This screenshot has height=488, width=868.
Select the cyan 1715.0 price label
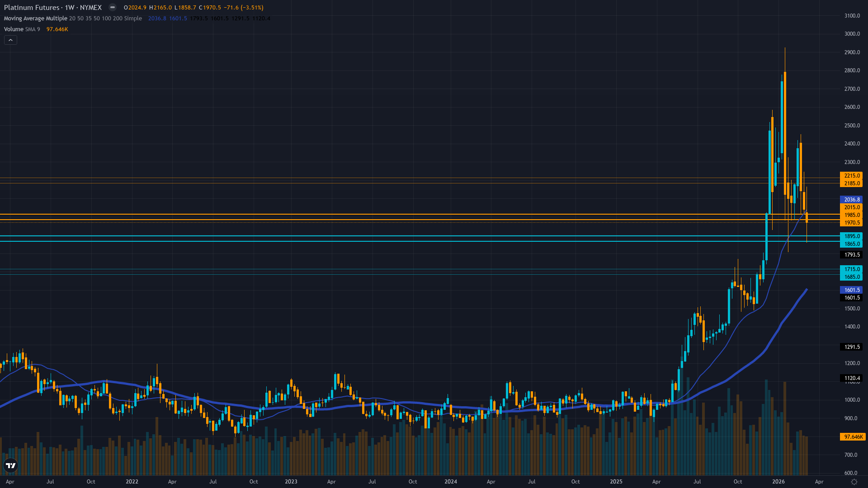pyautogui.click(x=851, y=269)
